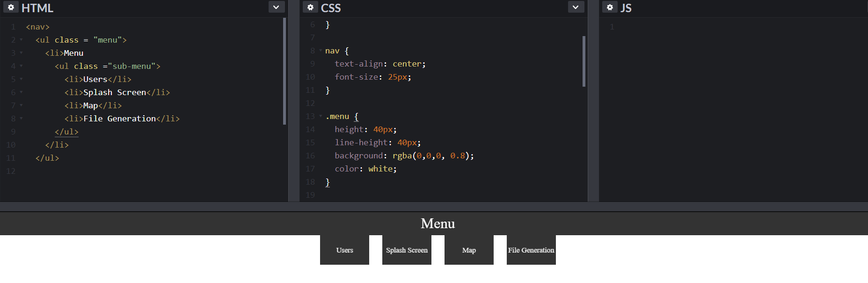Expand the HTML panel dropdown arrow

pos(276,7)
